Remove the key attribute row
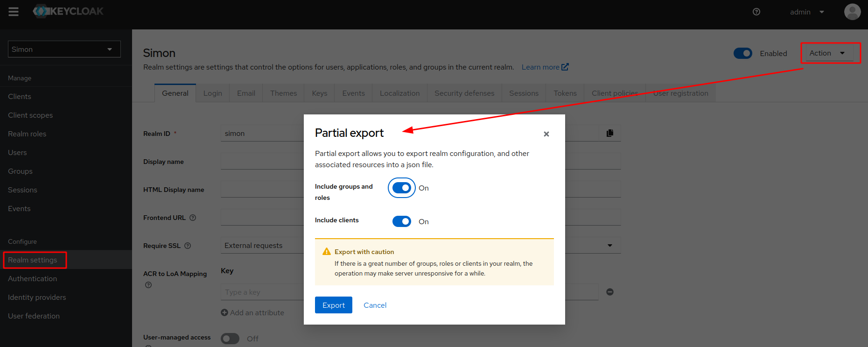 tap(610, 292)
